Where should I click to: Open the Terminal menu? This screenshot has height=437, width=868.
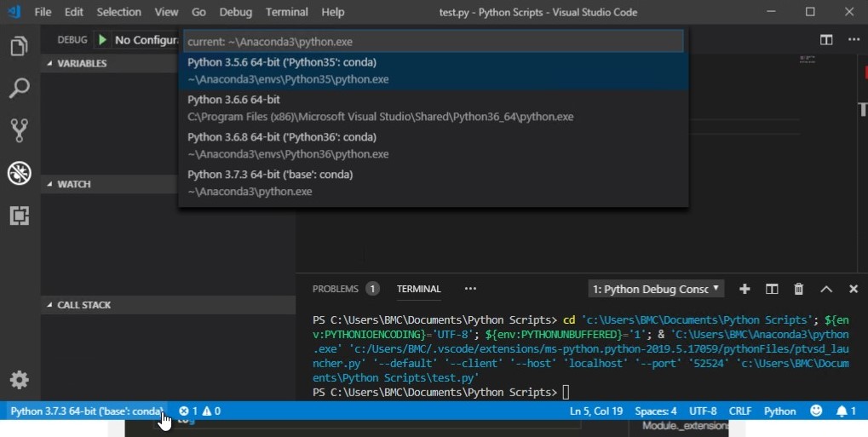(287, 12)
